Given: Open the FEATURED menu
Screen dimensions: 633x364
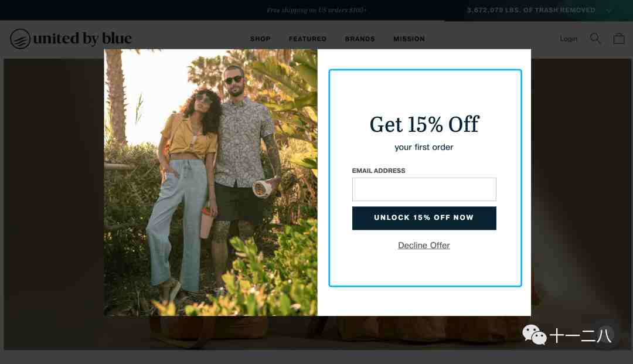Looking at the screenshot, I should coord(308,39).
